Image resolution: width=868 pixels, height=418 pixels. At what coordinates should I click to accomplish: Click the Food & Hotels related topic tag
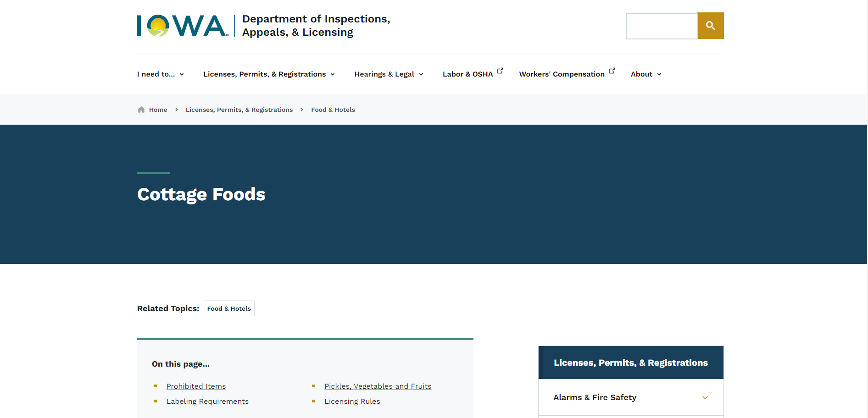point(229,308)
